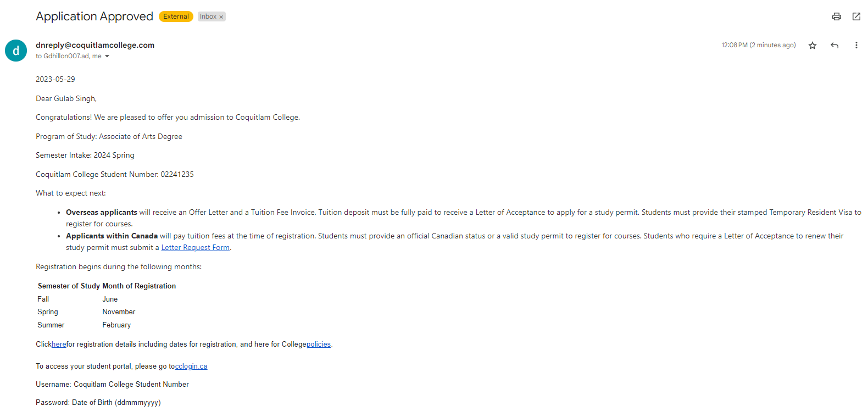
Task: Click the recipient line 'to Gdhillon007.ad, me'
Action: tap(69, 56)
